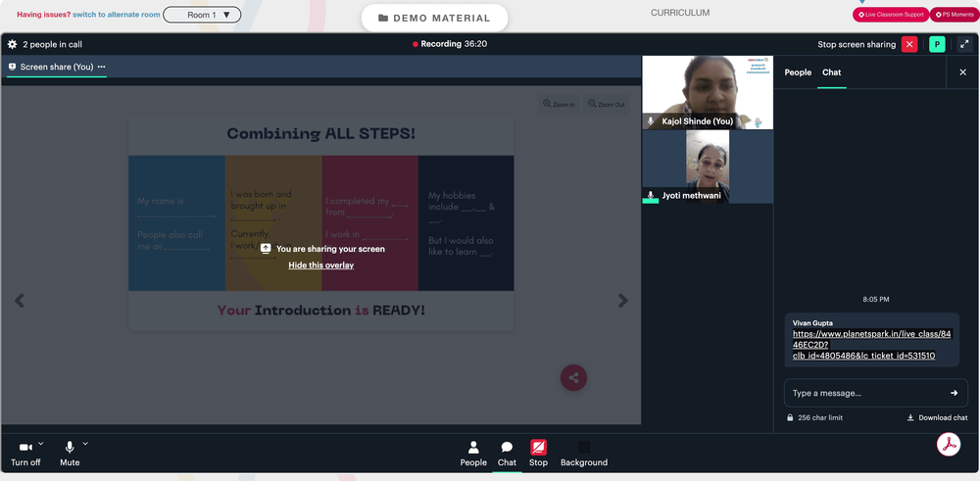The image size is (980, 481).
Task: Click the 256 char limit label
Action: click(x=820, y=418)
